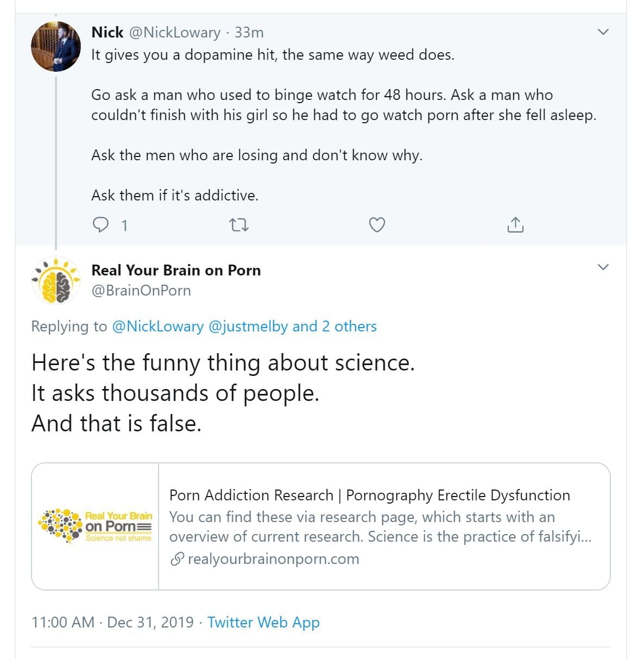Open the @NickLowary handle in tweet header
Viewport: 644px width, 659px height.
click(174, 33)
